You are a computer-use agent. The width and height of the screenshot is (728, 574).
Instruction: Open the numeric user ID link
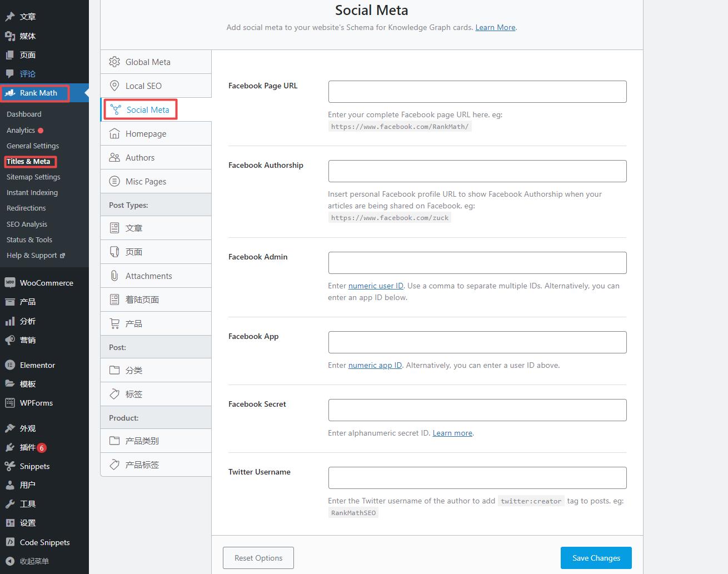click(x=376, y=286)
